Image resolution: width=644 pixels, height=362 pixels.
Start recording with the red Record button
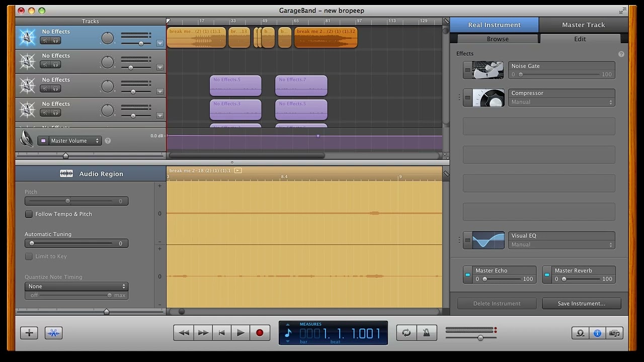(260, 333)
